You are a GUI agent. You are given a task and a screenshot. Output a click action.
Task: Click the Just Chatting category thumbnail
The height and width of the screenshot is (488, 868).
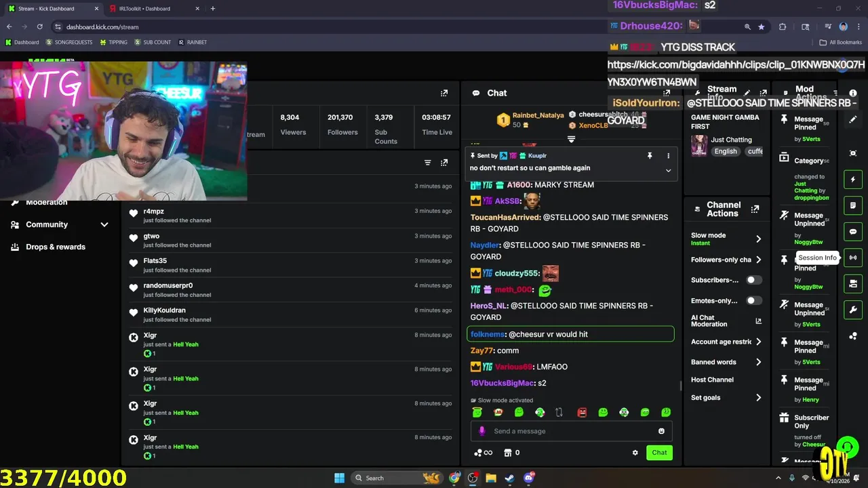[698, 145]
